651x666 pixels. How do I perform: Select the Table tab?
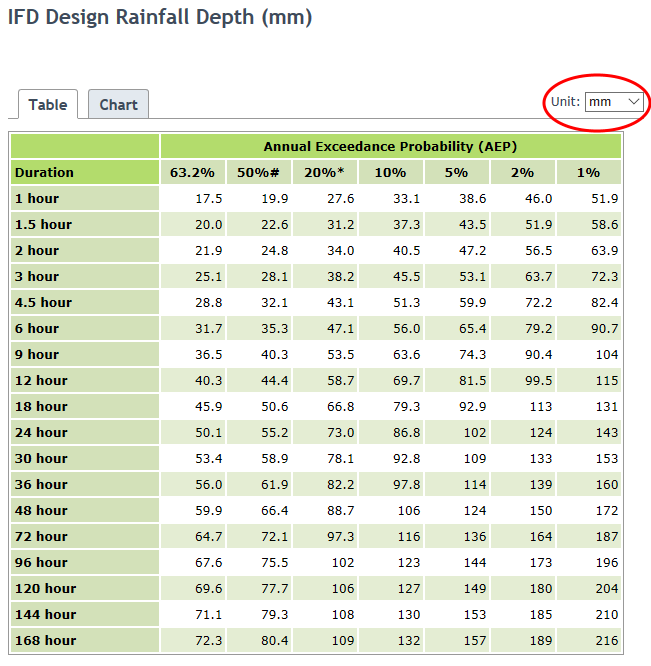point(48,104)
